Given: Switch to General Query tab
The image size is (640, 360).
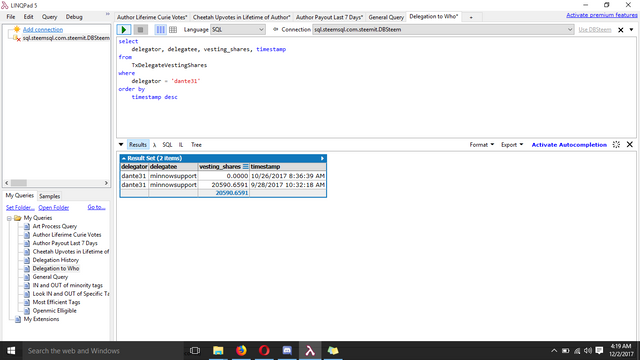Looking at the screenshot, I should point(386,17).
